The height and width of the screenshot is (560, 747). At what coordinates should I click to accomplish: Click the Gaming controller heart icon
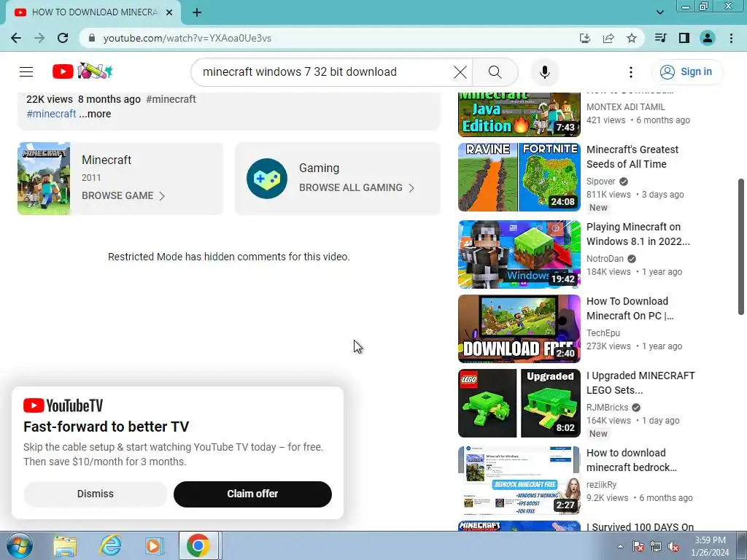(x=267, y=179)
